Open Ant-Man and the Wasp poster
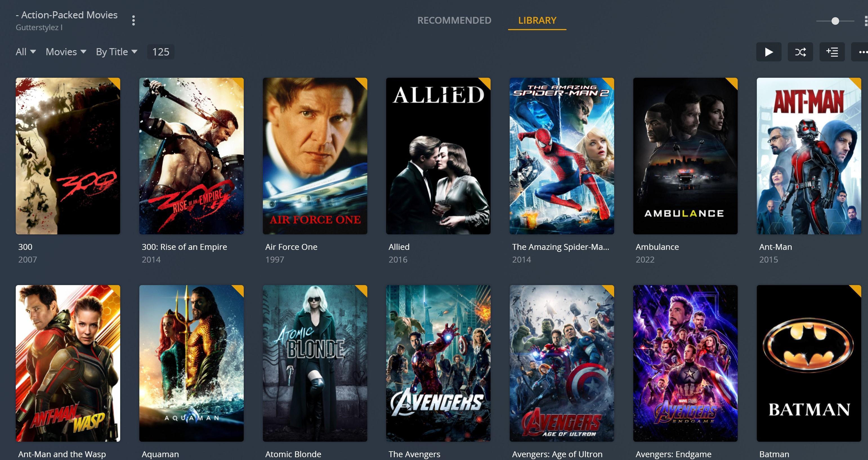 pos(68,364)
